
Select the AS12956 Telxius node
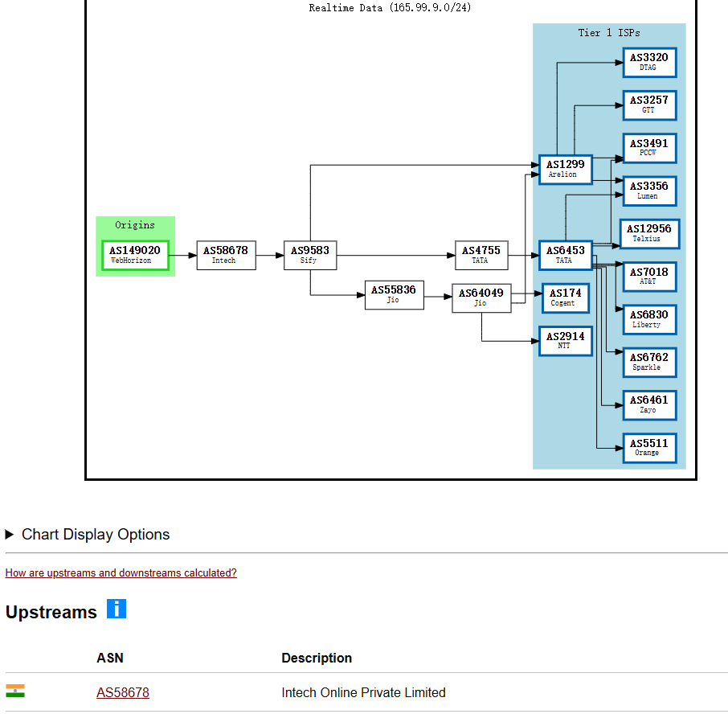point(649,233)
